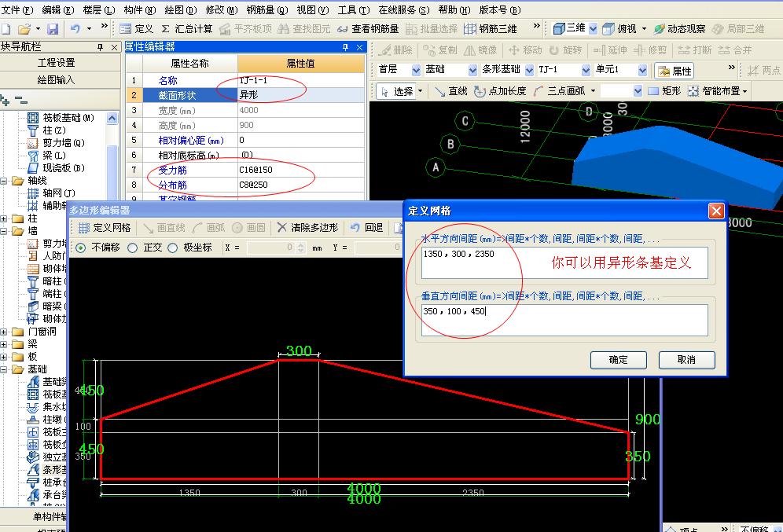
Task: Choose 点加长度 point-plus-length tool
Action: pyautogui.click(x=500, y=91)
